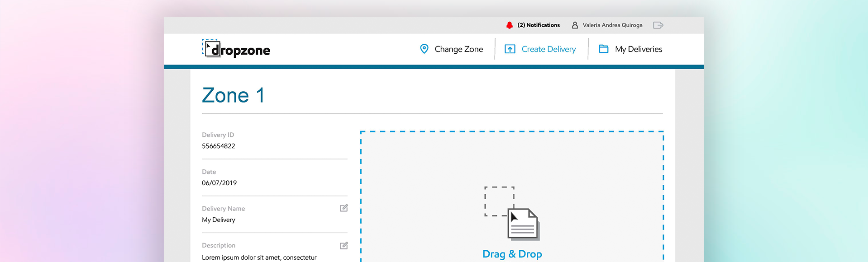Click the Delivery Name field label

(x=223, y=209)
